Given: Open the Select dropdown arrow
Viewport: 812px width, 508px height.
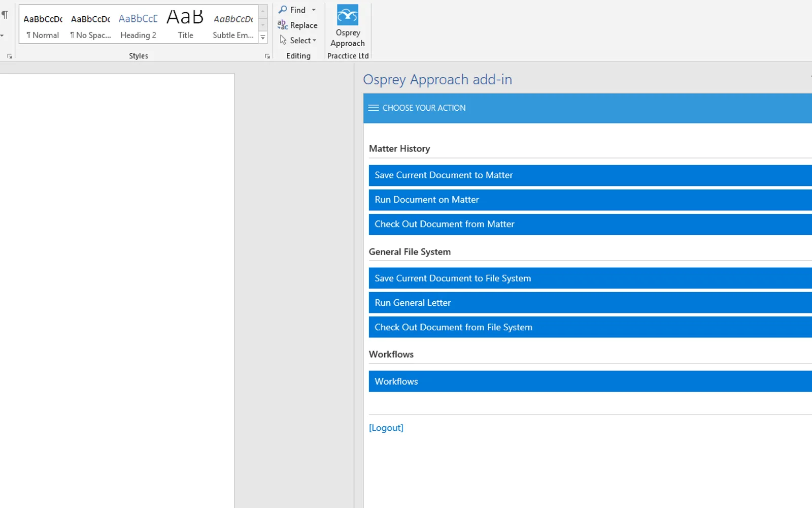Looking at the screenshot, I should click(x=315, y=41).
